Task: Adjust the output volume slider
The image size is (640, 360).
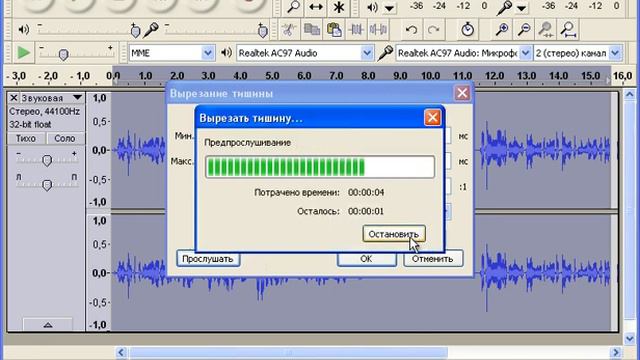Action: (135, 31)
